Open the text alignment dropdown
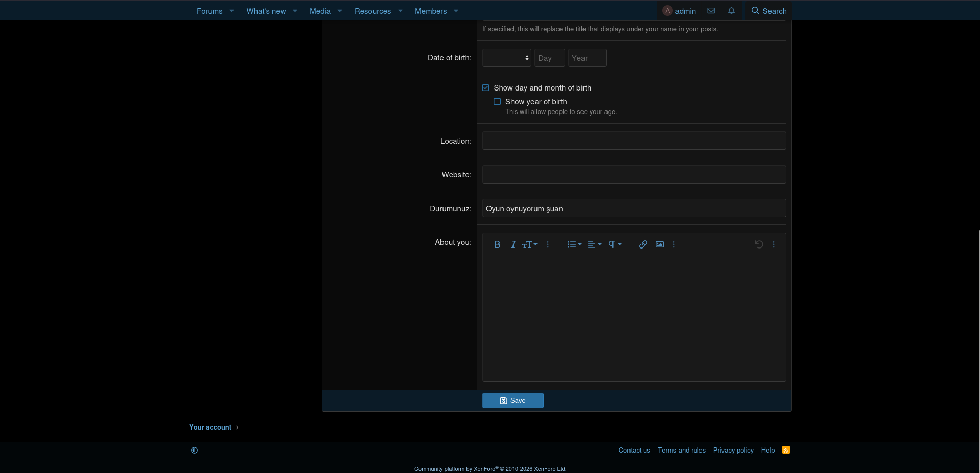Screen dimensions: 980x473 tap(594, 244)
